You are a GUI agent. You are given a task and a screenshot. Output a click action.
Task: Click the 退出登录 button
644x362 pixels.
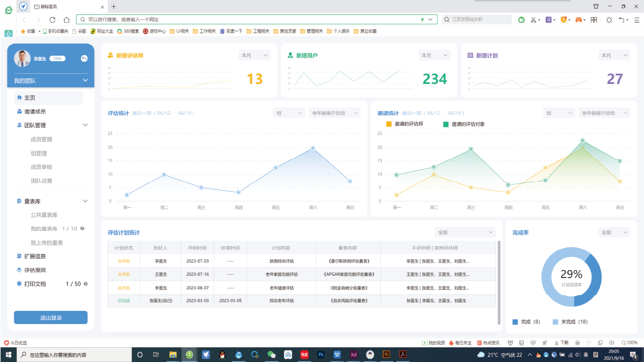[50, 318]
